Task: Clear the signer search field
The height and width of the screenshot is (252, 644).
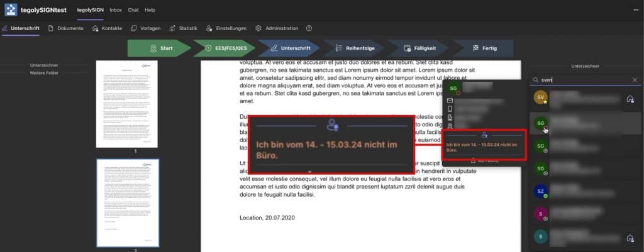Action: click(x=635, y=80)
